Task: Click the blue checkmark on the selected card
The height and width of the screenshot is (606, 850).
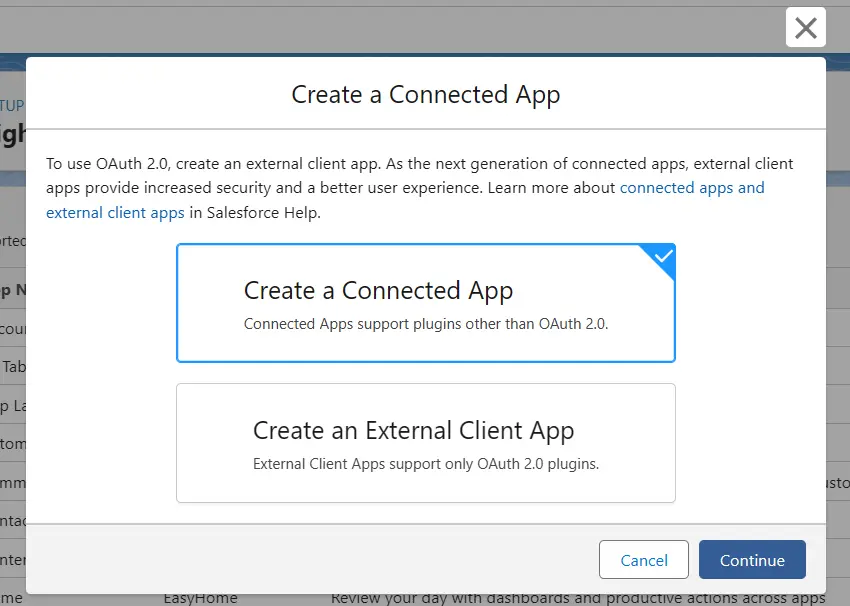Action: point(662,257)
